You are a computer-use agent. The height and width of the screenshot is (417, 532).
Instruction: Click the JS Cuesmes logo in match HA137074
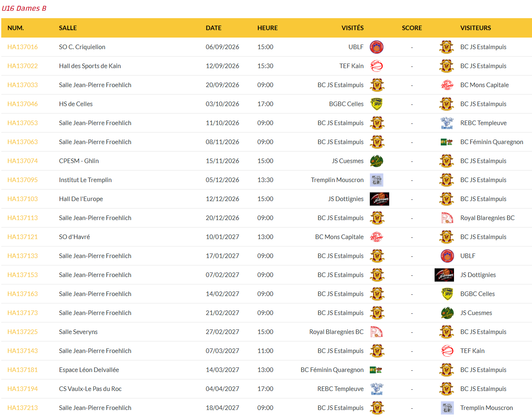[376, 161]
